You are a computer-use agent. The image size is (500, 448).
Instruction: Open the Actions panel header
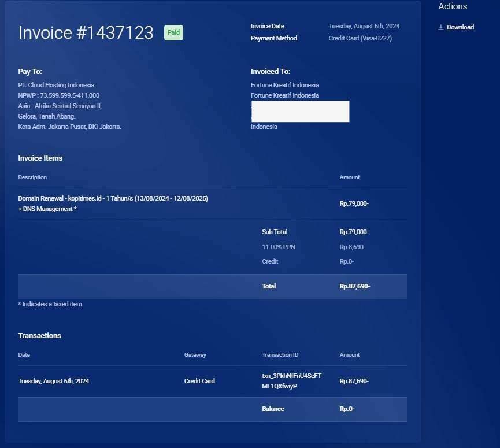(453, 6)
